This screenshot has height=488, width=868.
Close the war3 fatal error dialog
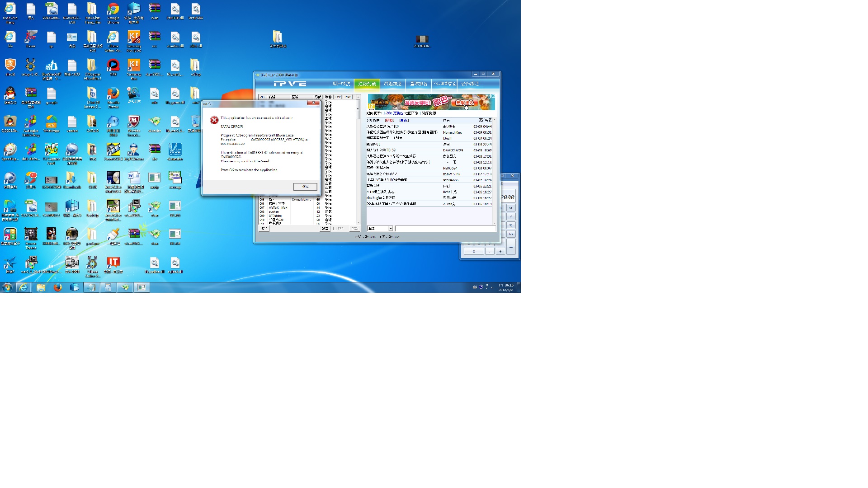coord(313,103)
